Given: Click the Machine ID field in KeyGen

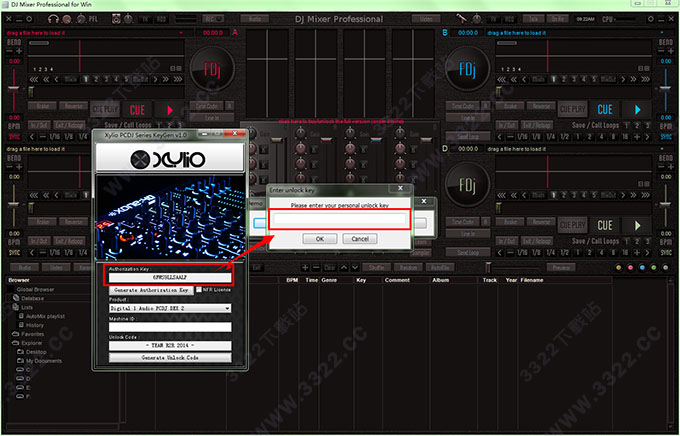Looking at the screenshot, I should [170, 327].
